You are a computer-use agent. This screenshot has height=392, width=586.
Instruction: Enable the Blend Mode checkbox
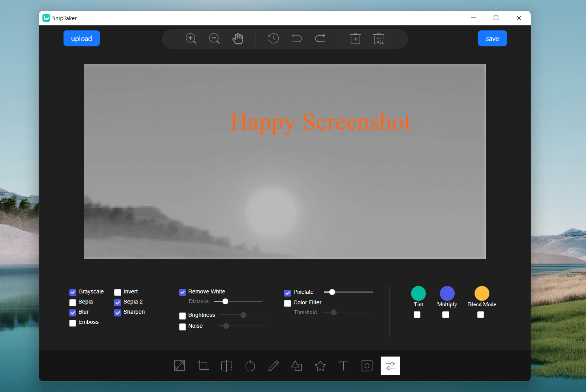pos(481,314)
